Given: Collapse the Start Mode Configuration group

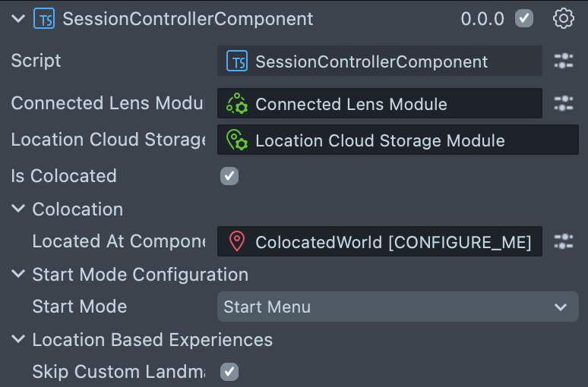Looking at the screenshot, I should point(18,275).
